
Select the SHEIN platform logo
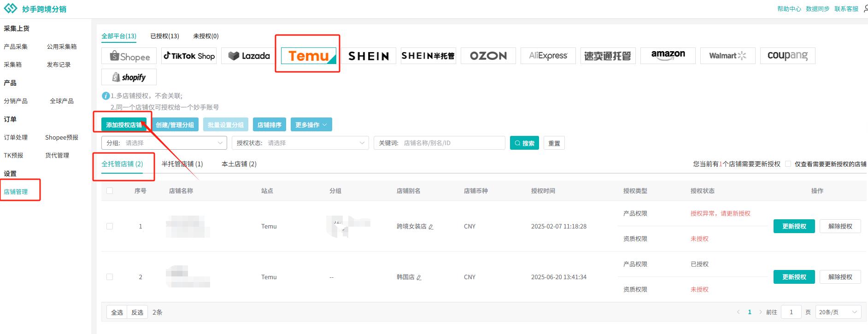(369, 56)
